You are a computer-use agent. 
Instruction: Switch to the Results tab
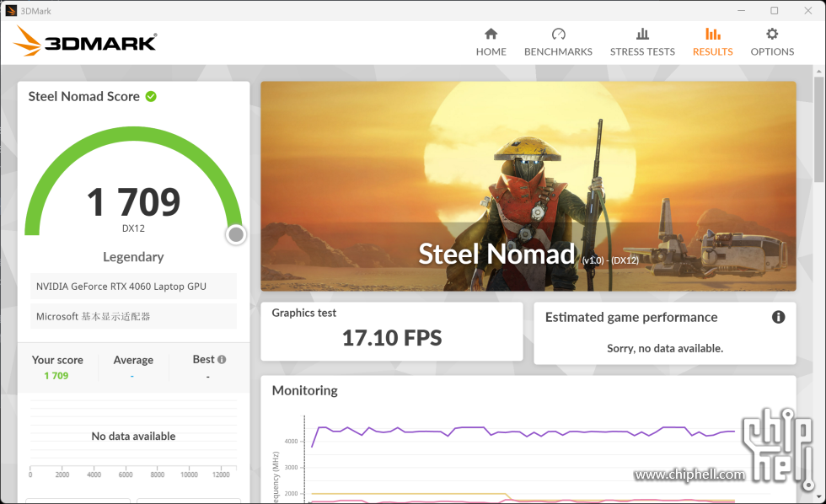(x=712, y=42)
